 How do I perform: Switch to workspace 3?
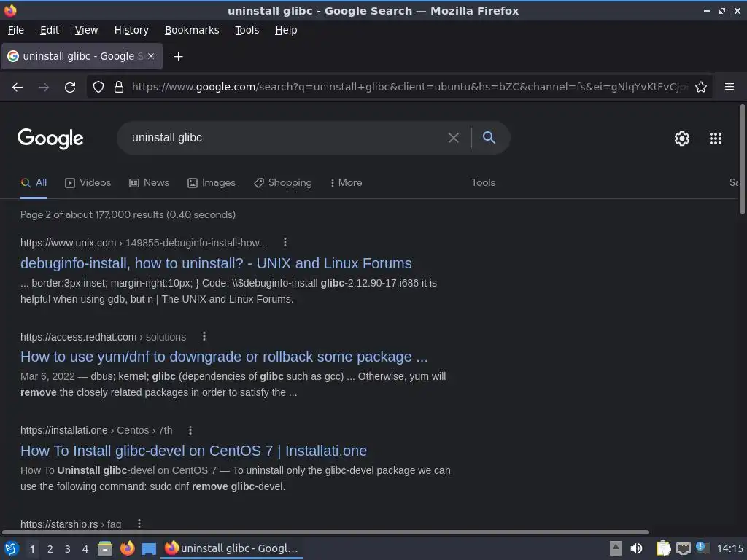tap(68, 549)
